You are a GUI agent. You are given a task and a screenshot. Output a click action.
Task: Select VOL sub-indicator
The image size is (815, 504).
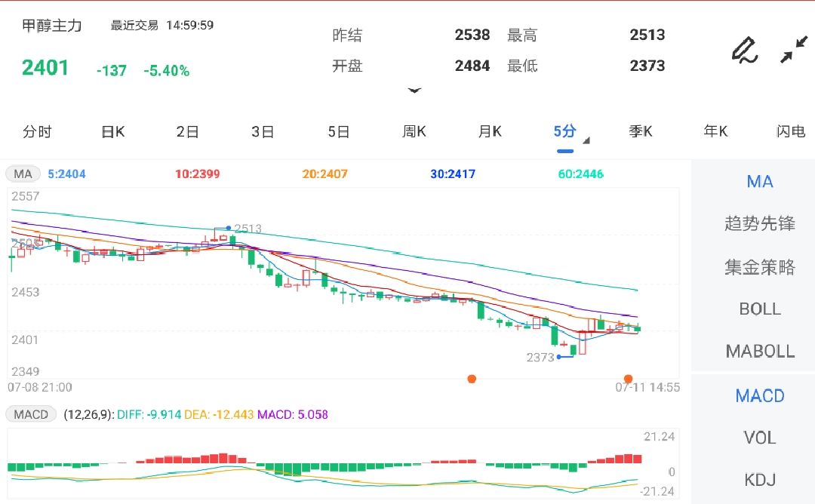760,438
